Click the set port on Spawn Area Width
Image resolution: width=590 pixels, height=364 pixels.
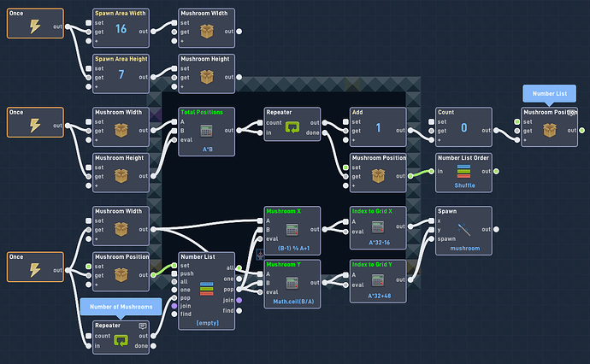(88, 23)
